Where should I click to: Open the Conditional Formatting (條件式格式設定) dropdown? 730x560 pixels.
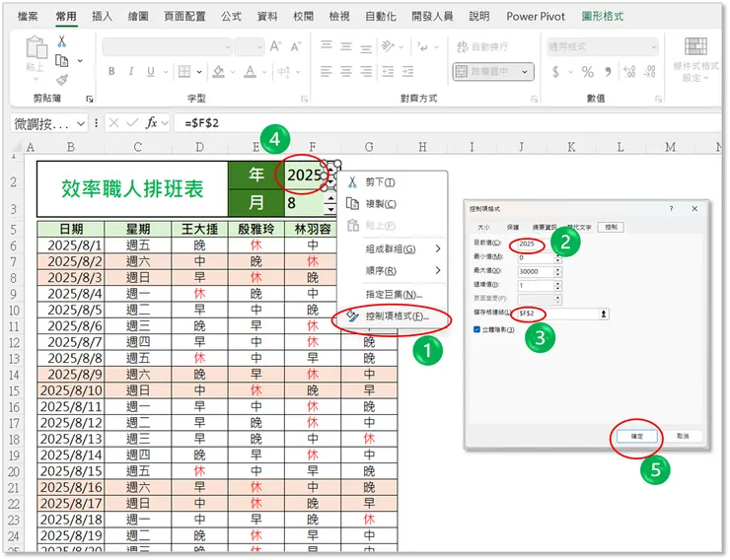695,58
